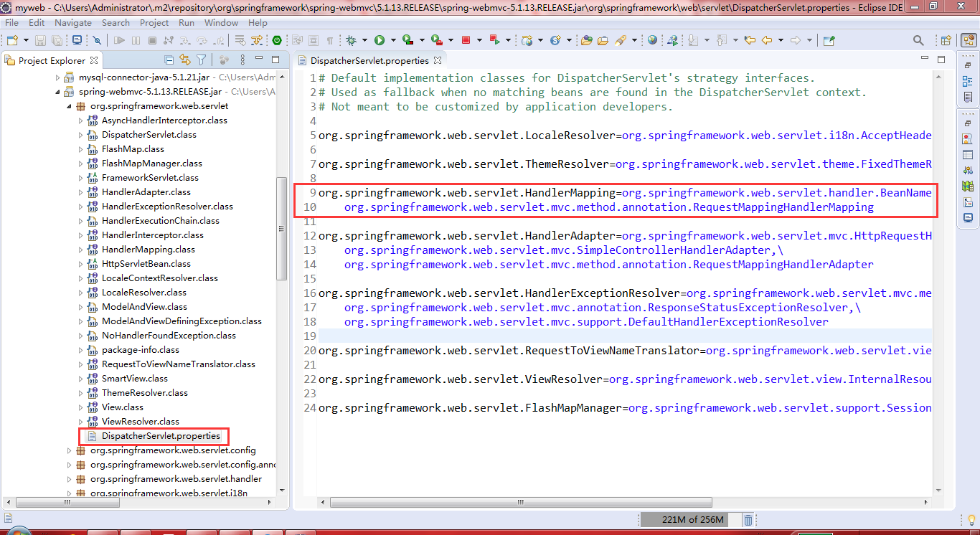Image resolution: width=980 pixels, height=535 pixels.
Task: Open Project Explorer View Menu dots
Action: pos(242,60)
